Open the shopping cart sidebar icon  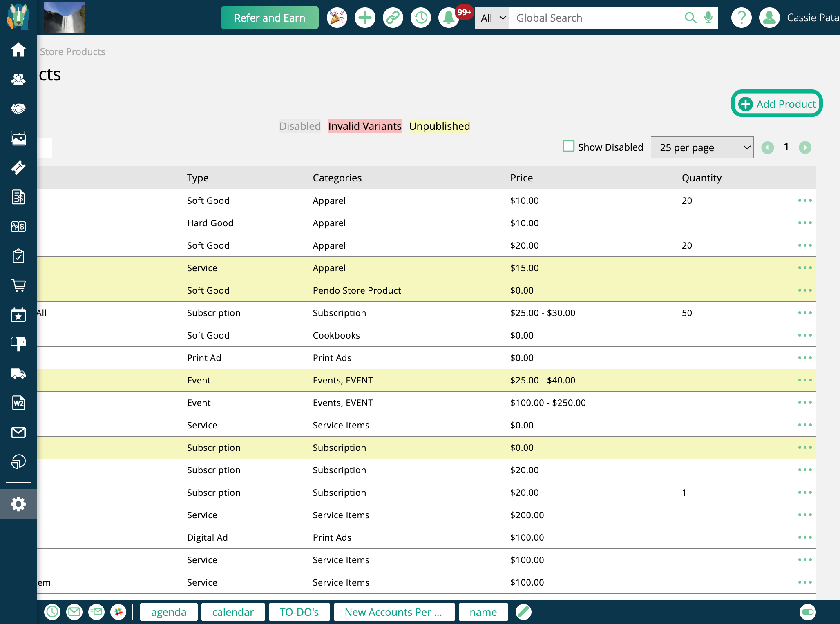coord(18,285)
